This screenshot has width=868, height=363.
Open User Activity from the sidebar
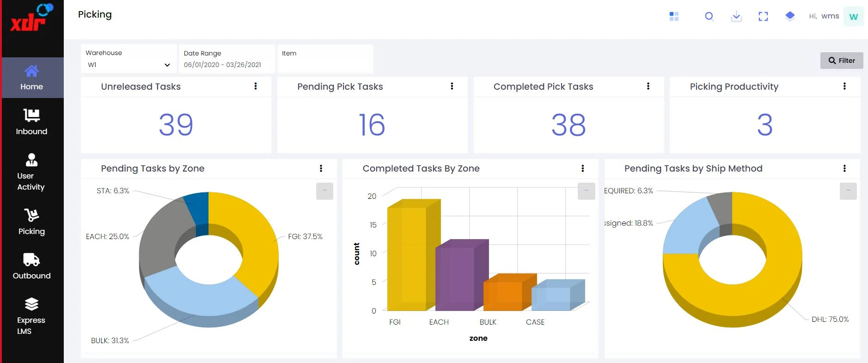pyautogui.click(x=32, y=172)
